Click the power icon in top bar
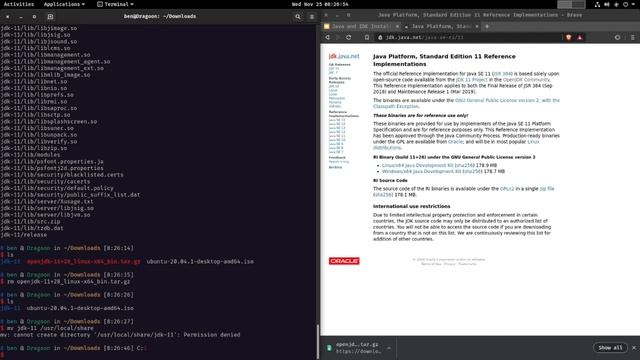640x360 pixels. pyautogui.click(x=625, y=4)
